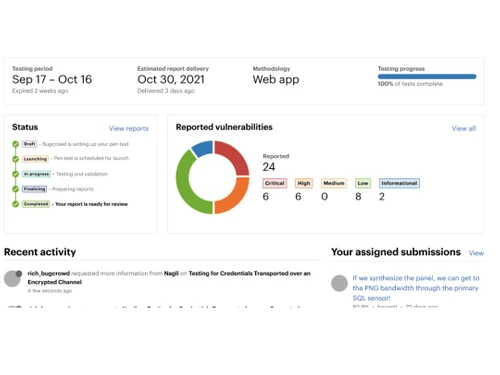Click the orange High donut segment
500x375 pixels.
(x=236, y=199)
